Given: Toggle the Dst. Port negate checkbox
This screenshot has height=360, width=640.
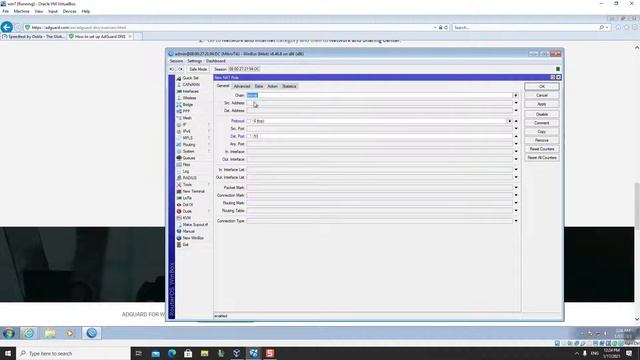Looking at the screenshot, I should [249, 136].
